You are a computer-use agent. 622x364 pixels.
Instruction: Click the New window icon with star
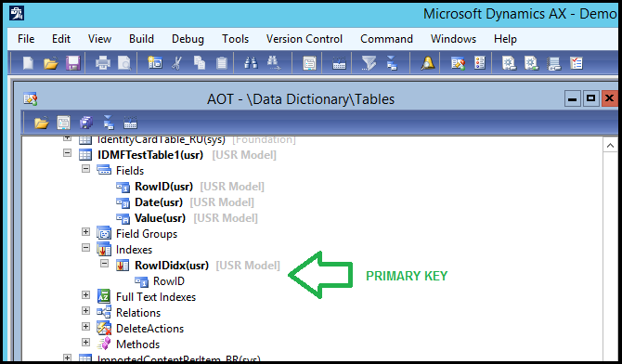point(155,63)
